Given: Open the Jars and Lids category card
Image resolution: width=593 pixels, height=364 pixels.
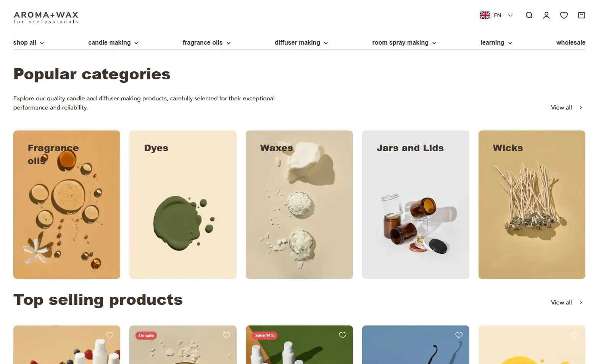Looking at the screenshot, I should [416, 205].
